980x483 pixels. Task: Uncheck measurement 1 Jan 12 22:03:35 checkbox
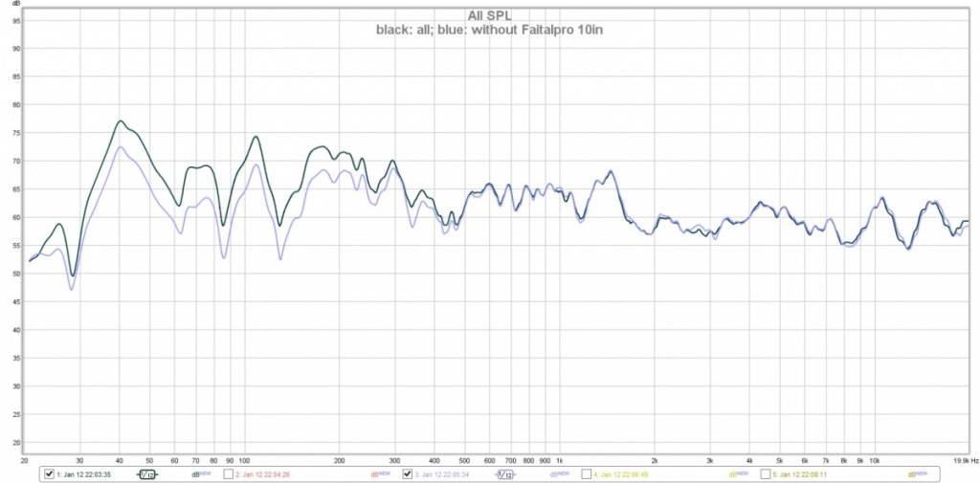(x=50, y=474)
